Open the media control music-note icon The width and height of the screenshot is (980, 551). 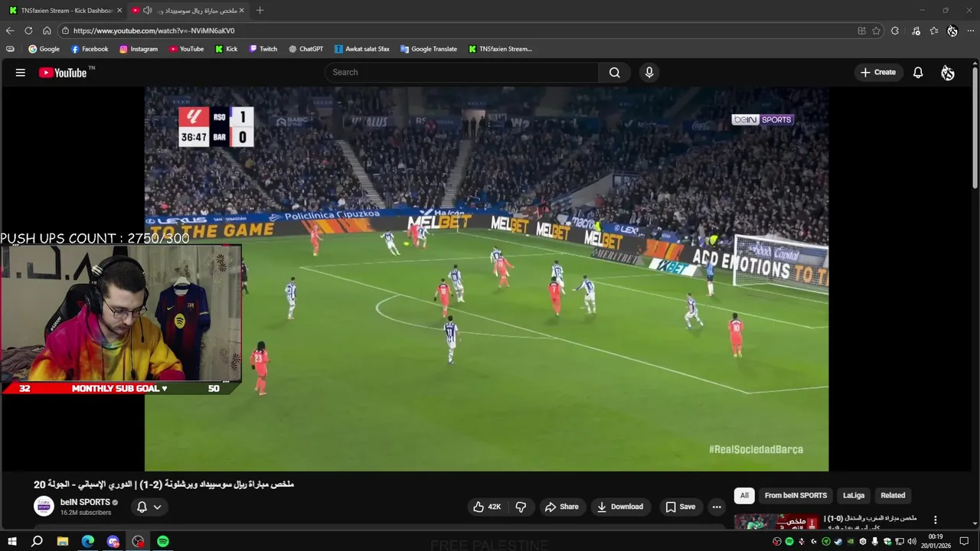click(916, 31)
